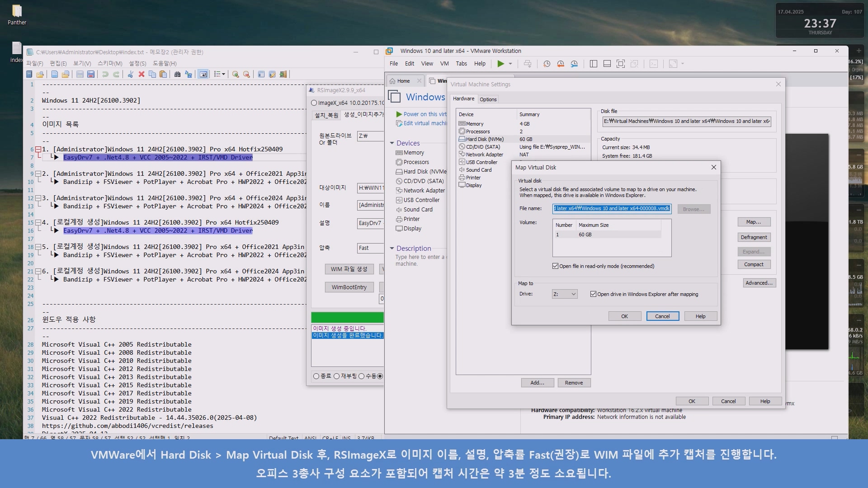The width and height of the screenshot is (868, 488).
Task: Open the Drive Z: dropdown in Map Virtual Disk
Action: click(x=565, y=294)
